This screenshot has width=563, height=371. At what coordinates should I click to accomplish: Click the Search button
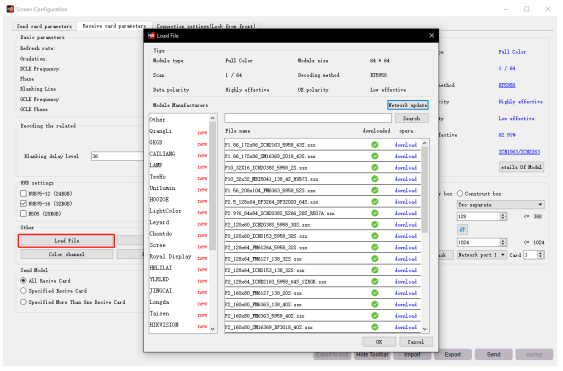click(x=411, y=118)
